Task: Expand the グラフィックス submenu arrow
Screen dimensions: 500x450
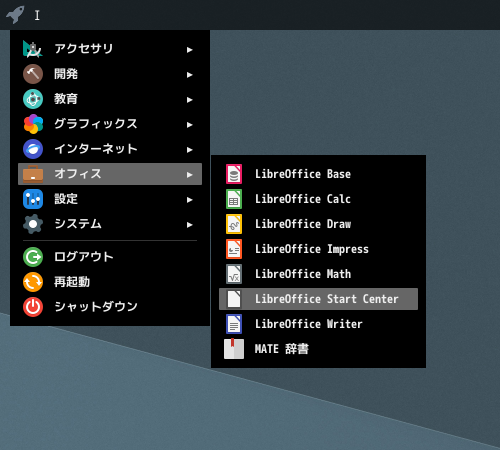Action: point(190,125)
